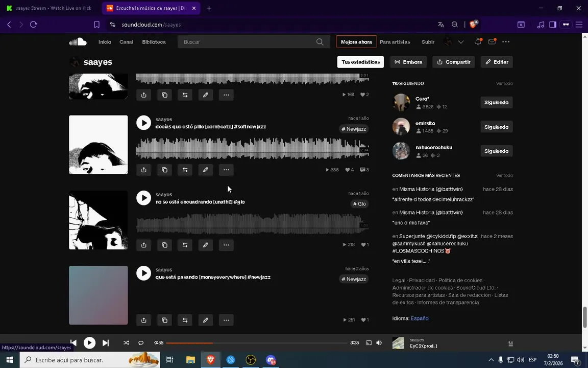The width and height of the screenshot is (588, 368).
Task: Unfollow Cero* via Siguiendo button
Action: coord(497,103)
